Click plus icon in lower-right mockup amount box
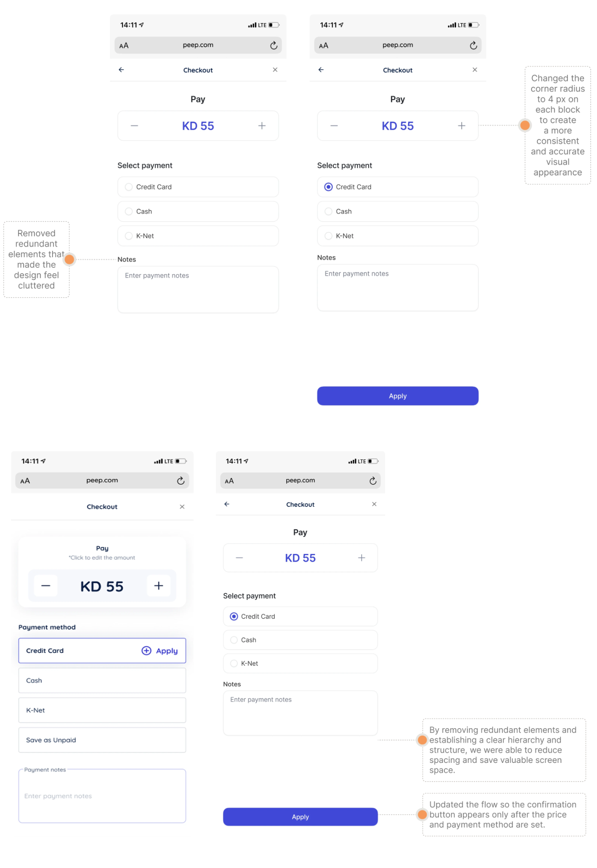597x868 pixels. [361, 558]
